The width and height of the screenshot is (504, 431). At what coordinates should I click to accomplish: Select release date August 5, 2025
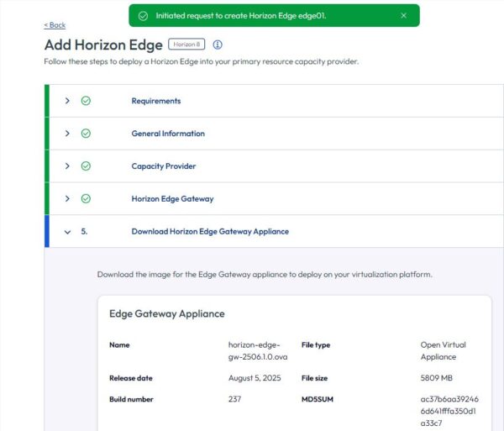[255, 378]
